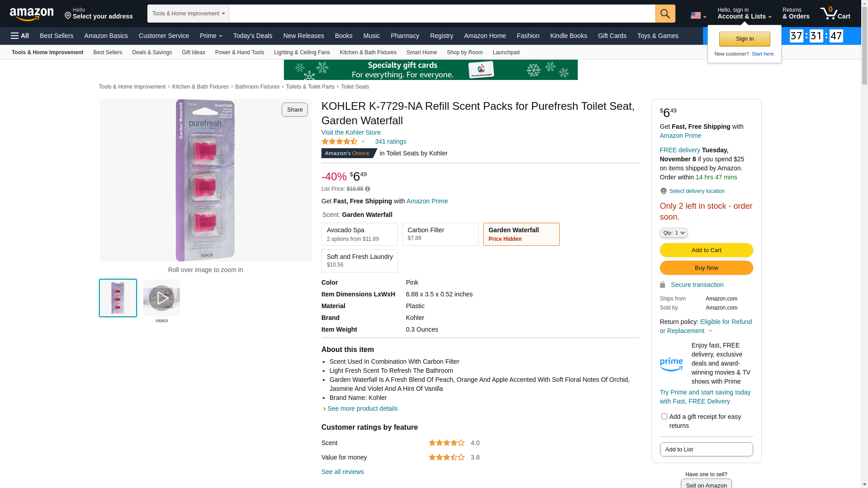Visit the Kohler Store link
868x488 pixels.
pyautogui.click(x=351, y=132)
